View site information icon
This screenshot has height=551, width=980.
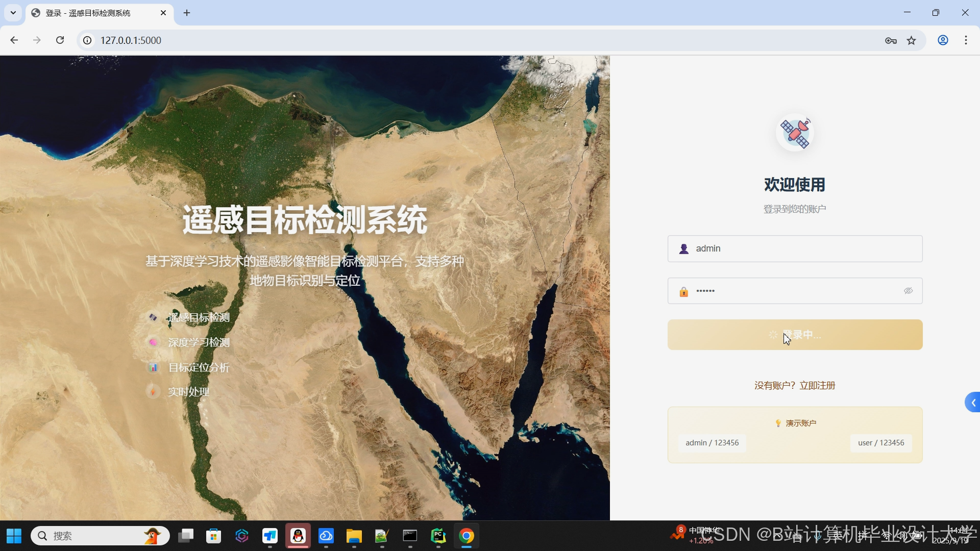[x=88, y=40]
